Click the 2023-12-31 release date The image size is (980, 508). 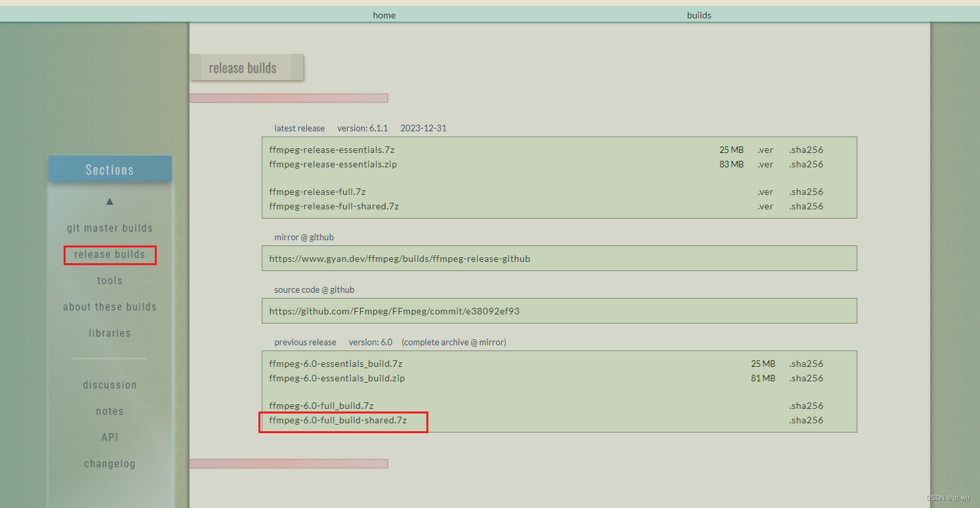click(x=424, y=129)
